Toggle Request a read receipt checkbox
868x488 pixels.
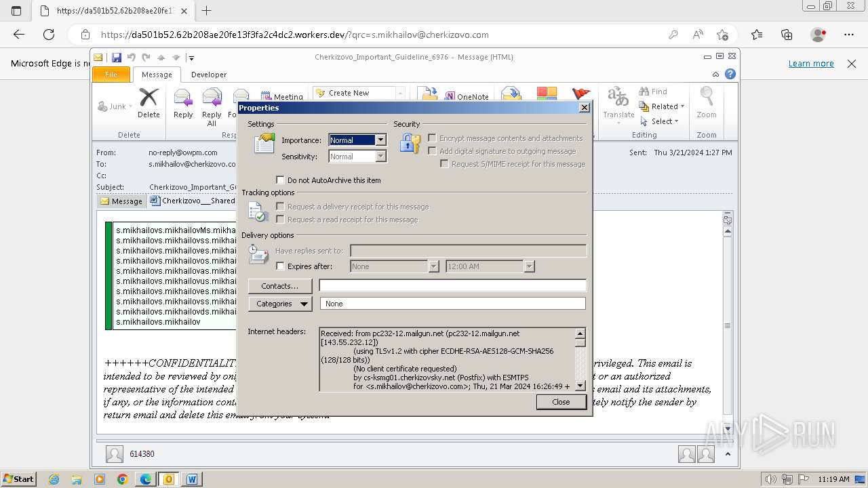280,220
